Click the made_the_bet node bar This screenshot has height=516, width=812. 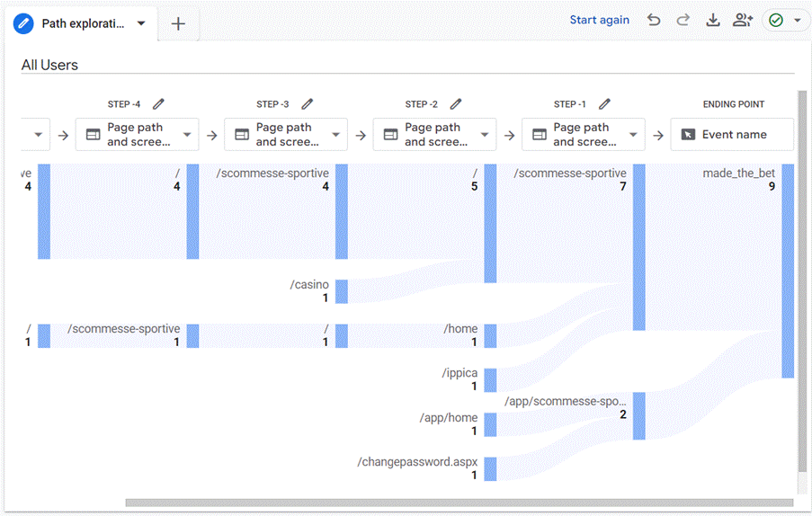click(788, 270)
